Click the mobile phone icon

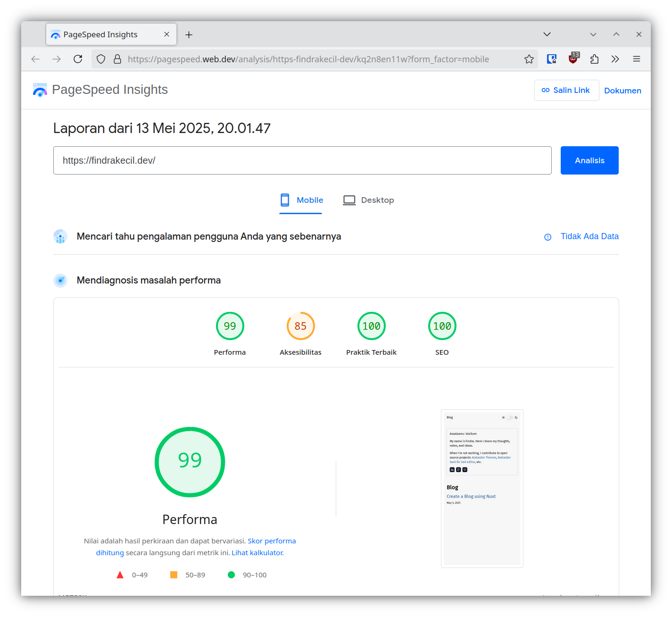pyautogui.click(x=285, y=200)
